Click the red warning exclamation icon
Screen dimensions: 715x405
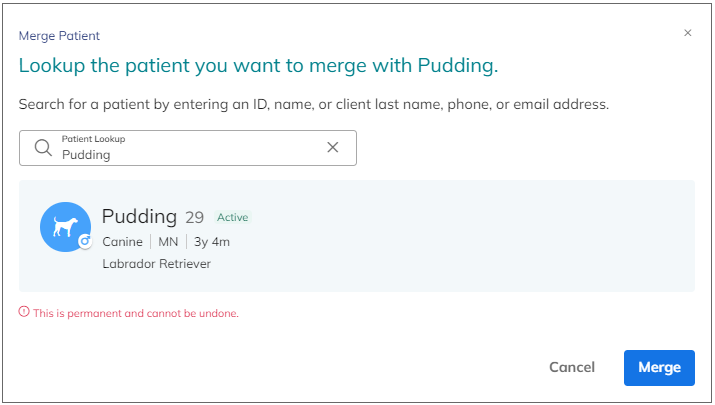24,312
